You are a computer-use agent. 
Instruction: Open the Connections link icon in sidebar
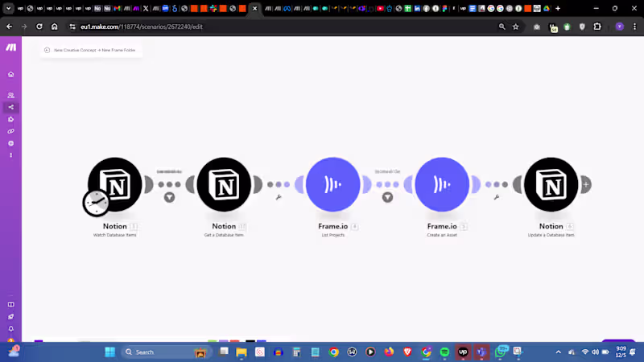pos(11,131)
